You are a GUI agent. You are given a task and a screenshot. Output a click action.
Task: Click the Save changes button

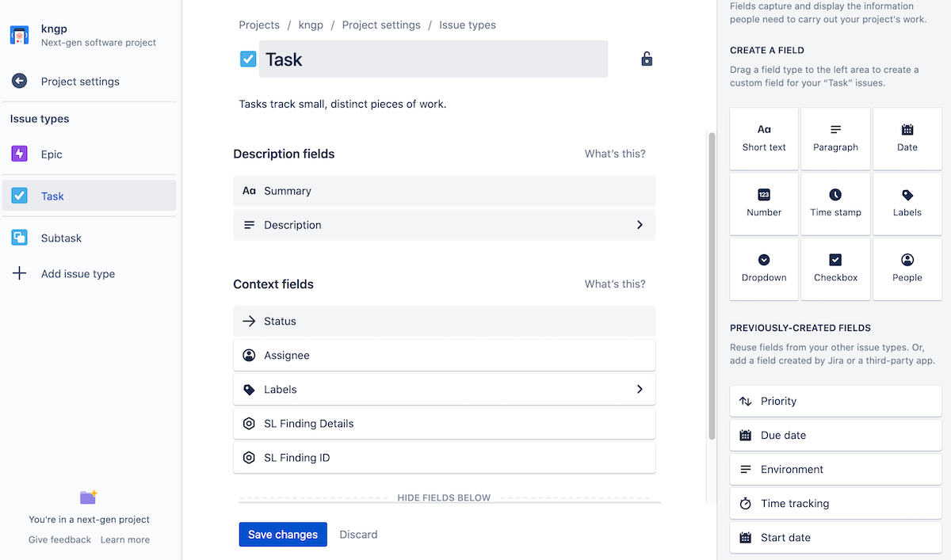pyautogui.click(x=283, y=534)
